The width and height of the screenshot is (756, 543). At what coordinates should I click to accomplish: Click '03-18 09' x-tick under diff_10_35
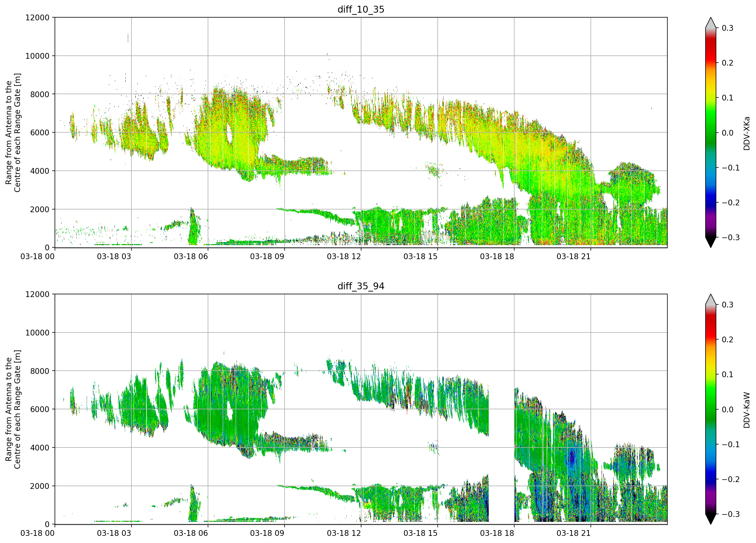tap(267, 256)
